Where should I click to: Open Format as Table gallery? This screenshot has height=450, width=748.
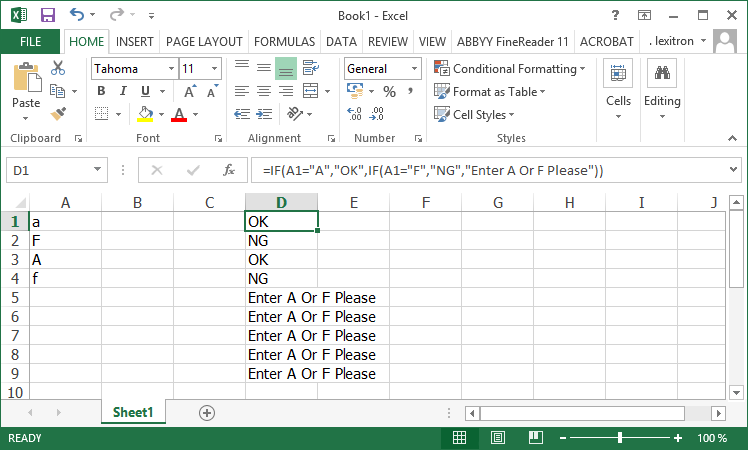point(490,92)
